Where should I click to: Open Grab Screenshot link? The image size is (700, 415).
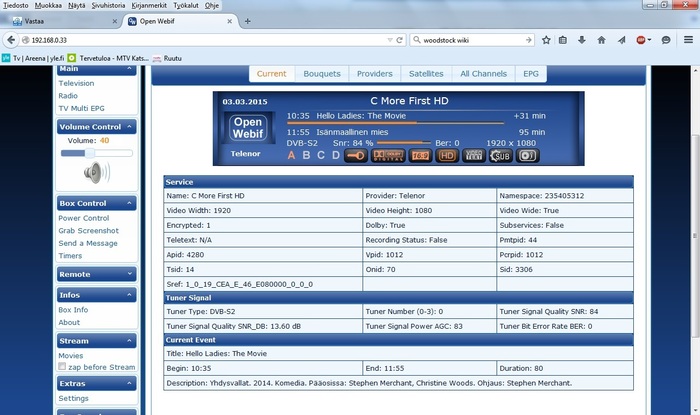tap(88, 231)
